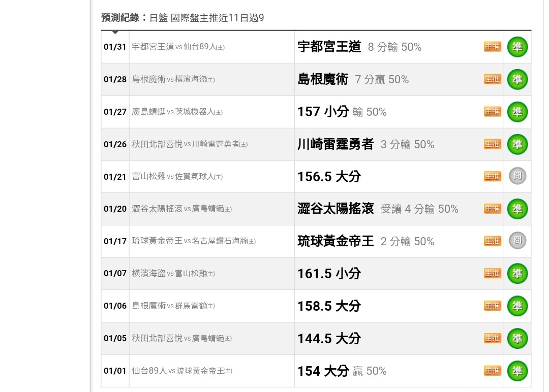Click the 主推 badge on 161.5 小分 row
Viewport: 549px width, 392px height.
coord(492,273)
